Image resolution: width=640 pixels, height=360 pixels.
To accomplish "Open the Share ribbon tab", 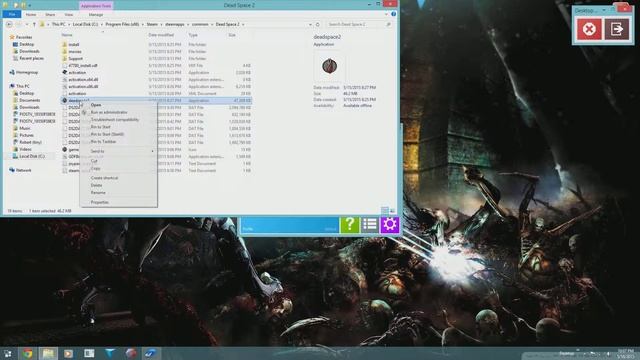I will [x=50, y=15].
